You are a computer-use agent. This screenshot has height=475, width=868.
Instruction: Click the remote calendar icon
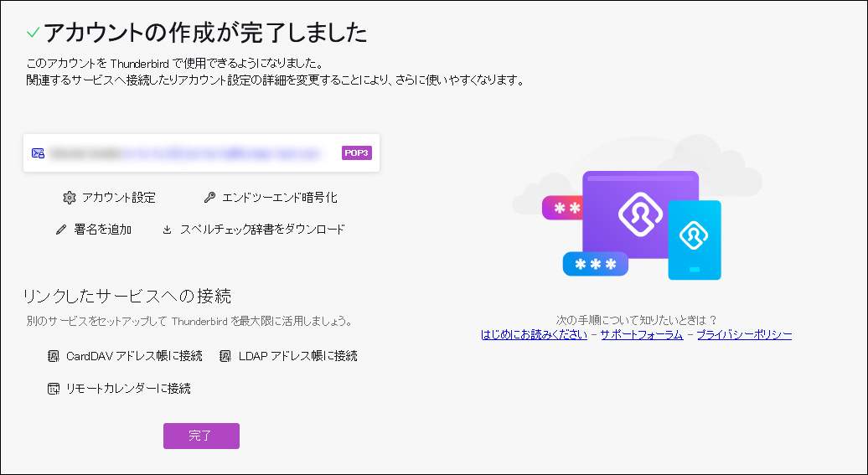point(54,389)
